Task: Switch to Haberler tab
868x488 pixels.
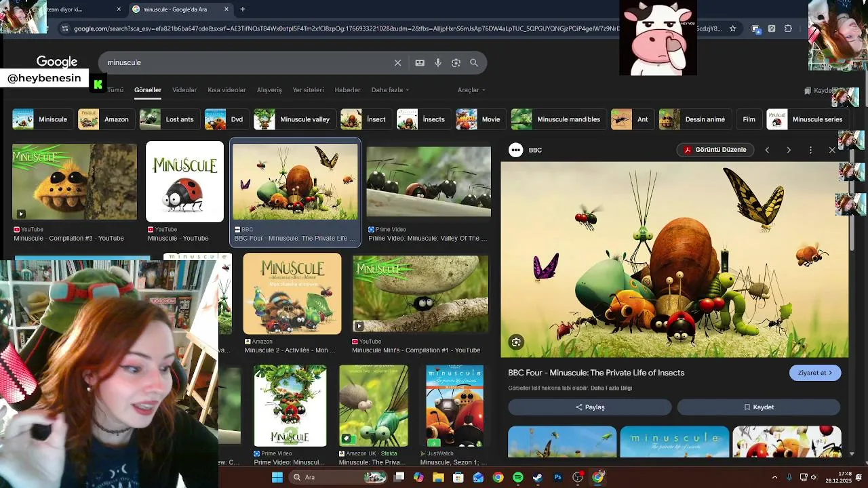Action: 348,90
